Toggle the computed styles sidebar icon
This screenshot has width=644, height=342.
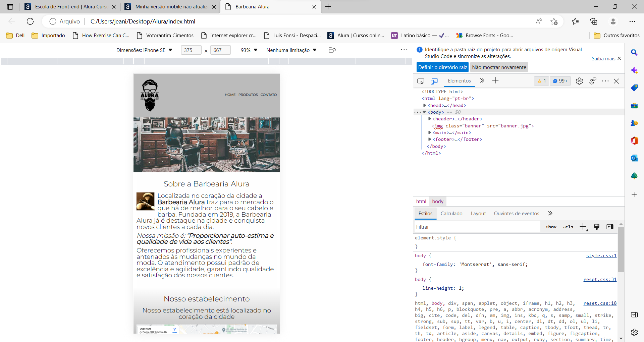(610, 227)
